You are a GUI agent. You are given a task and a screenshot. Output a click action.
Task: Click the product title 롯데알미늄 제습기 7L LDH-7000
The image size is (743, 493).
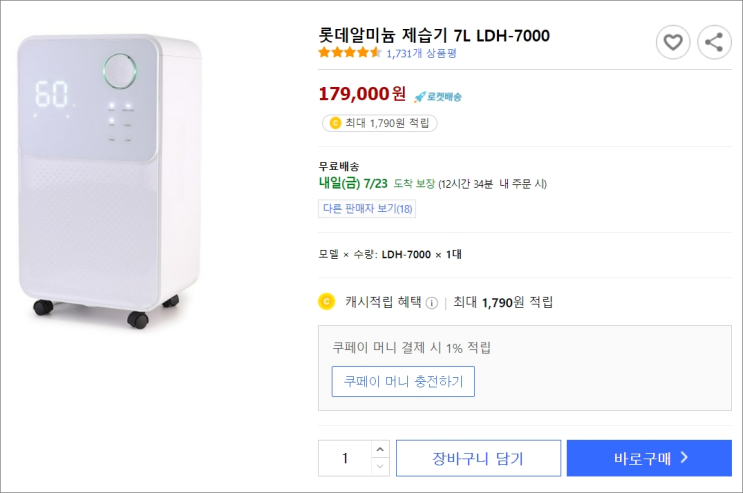(434, 36)
